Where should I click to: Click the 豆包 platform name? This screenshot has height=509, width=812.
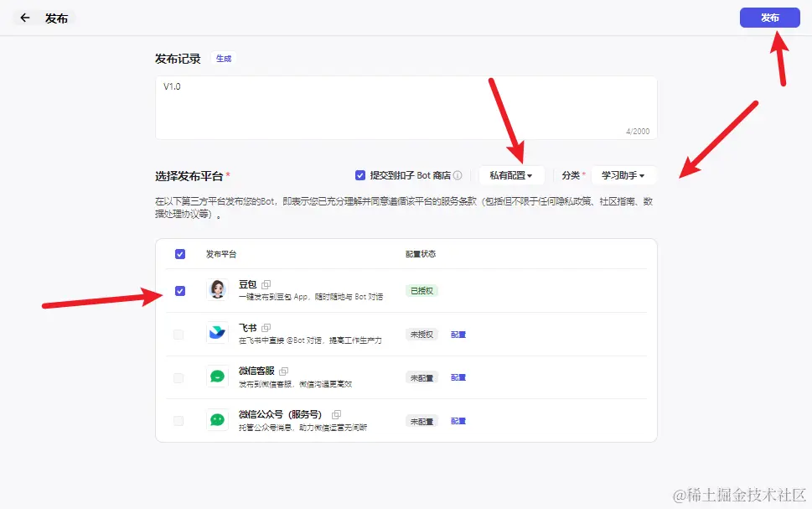coord(247,284)
